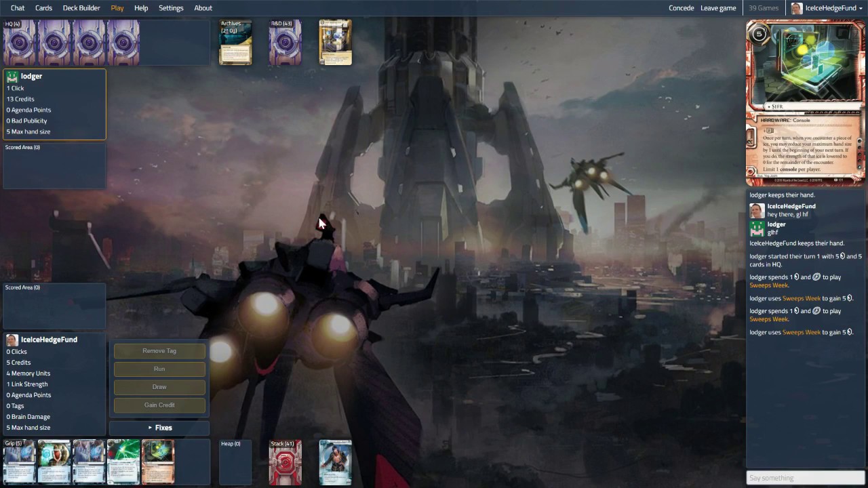The height and width of the screenshot is (488, 868).
Task: Click the lodger avatar icon in corp panel
Action: pyautogui.click(x=12, y=77)
